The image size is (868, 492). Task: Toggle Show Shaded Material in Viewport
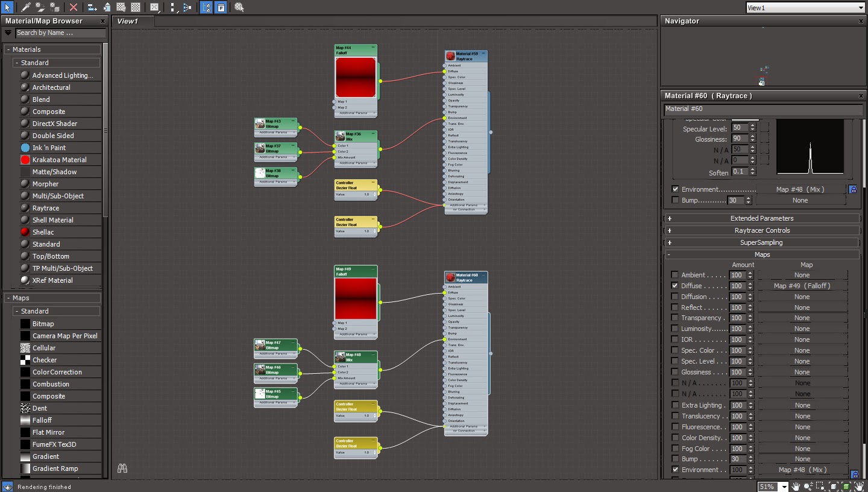pos(121,7)
